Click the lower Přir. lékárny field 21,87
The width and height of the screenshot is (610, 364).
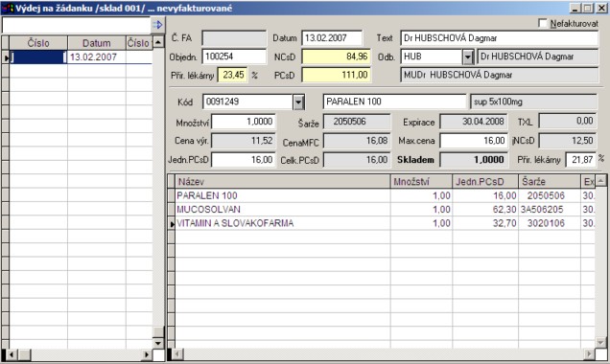pyautogui.click(x=580, y=160)
